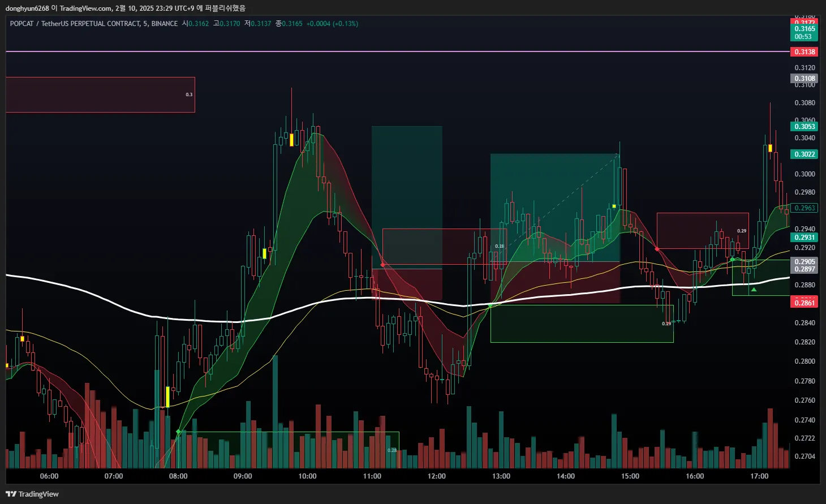Click the horizontal pink price line

[x=398, y=51]
